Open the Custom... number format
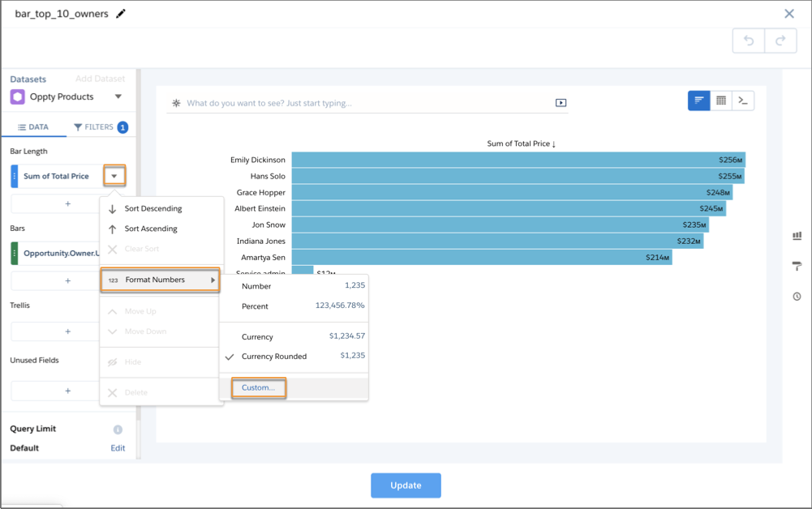Image resolution: width=812 pixels, height=509 pixels. click(x=259, y=387)
